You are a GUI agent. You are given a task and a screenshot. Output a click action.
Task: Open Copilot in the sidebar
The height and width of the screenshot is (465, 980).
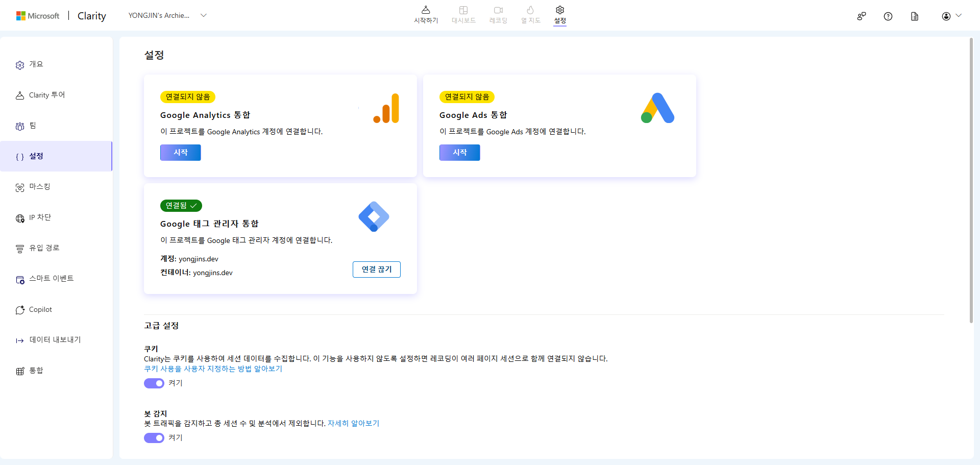[x=56, y=309]
